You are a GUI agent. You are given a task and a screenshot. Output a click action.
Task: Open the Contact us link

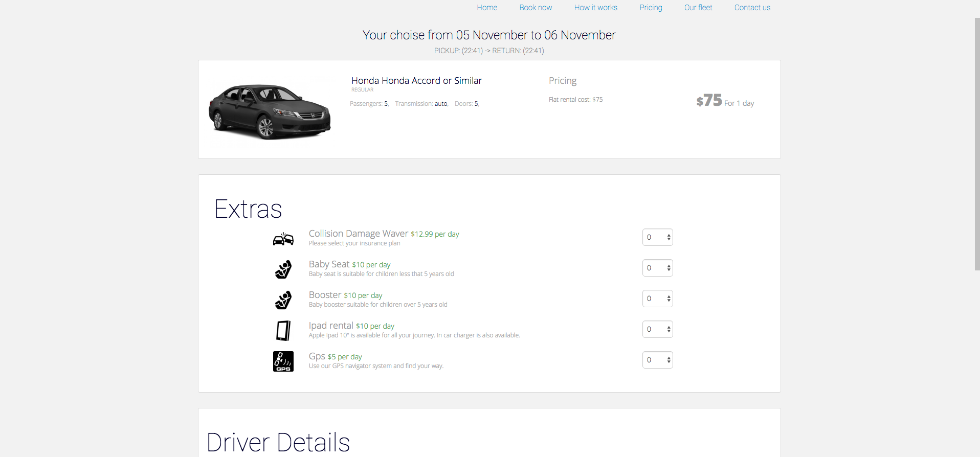click(752, 8)
